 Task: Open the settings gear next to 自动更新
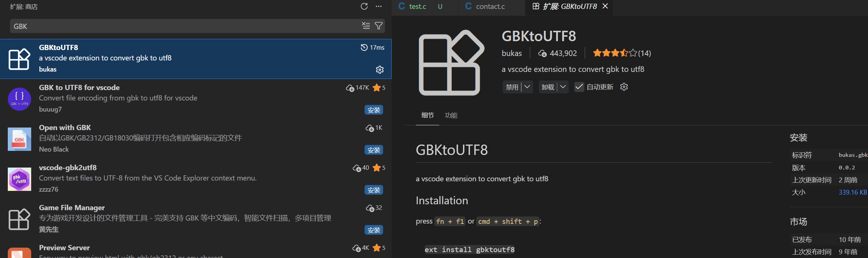pos(624,87)
